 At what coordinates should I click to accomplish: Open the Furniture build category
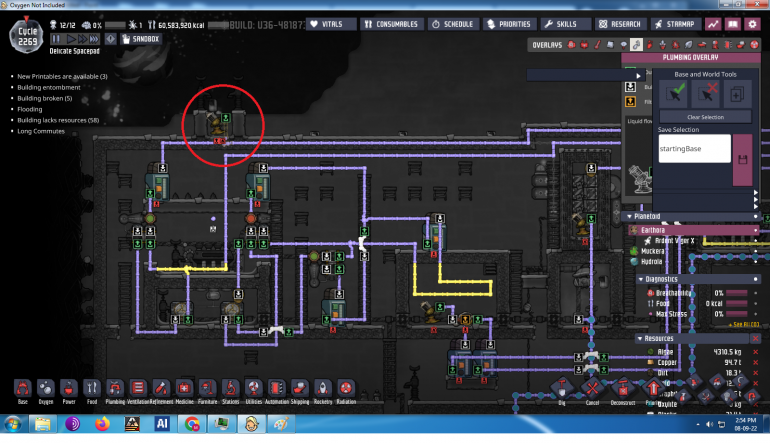[x=207, y=388]
